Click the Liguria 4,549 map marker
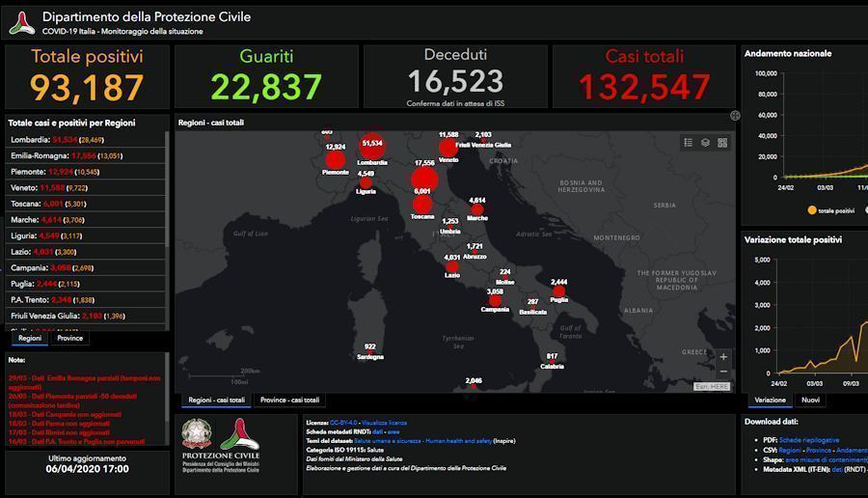 pos(366,182)
